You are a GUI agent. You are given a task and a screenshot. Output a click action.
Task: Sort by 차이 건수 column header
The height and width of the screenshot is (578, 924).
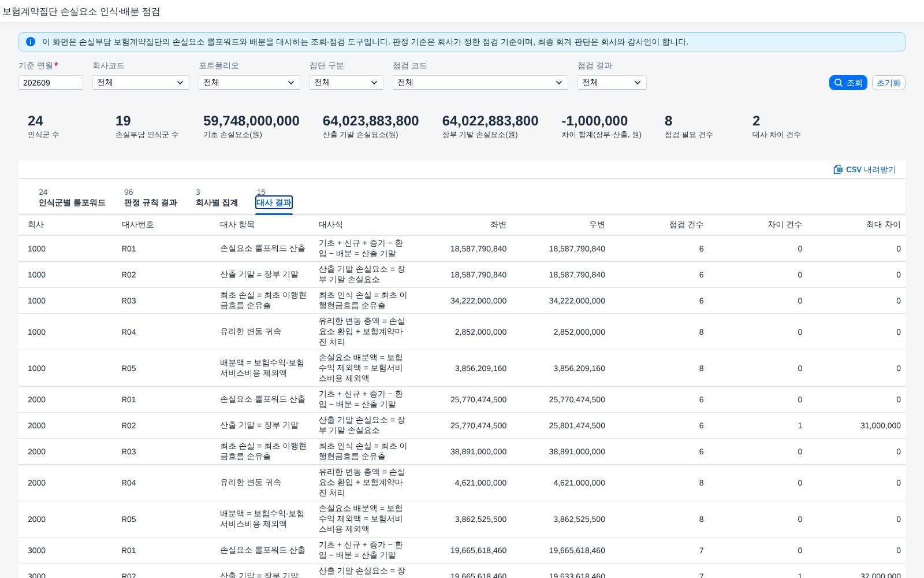785,224
